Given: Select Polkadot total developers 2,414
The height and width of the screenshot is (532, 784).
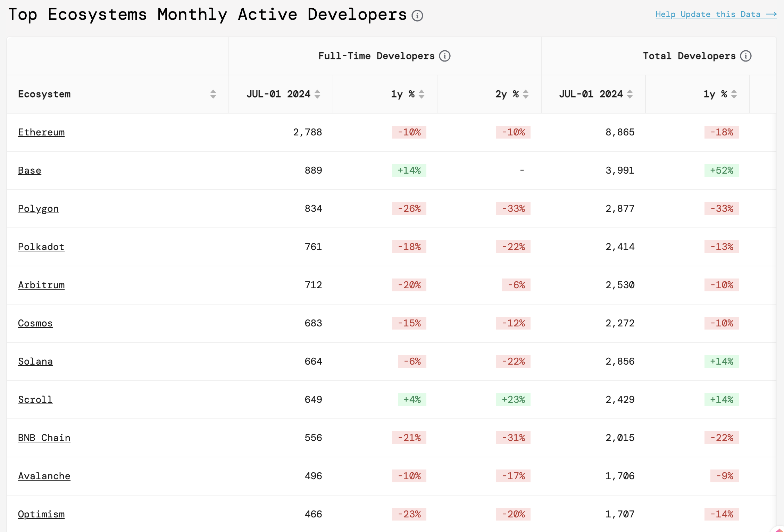Looking at the screenshot, I should [x=620, y=247].
